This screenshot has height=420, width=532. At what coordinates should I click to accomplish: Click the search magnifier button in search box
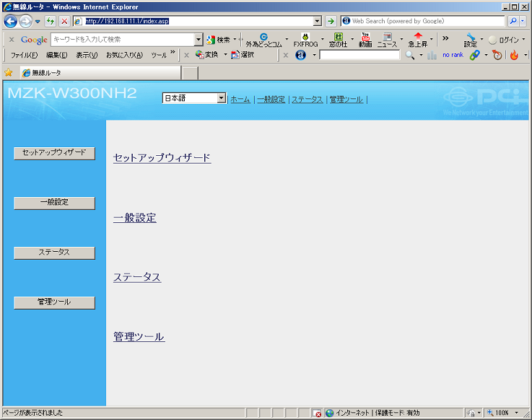pos(513,22)
